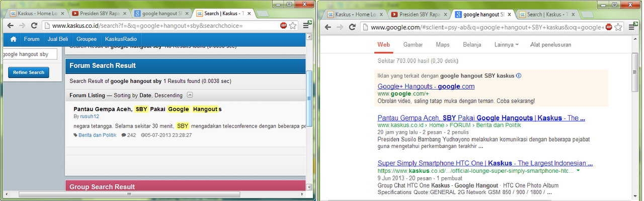
Task: Reload the Kaskus search page in left window
Action: [34, 25]
